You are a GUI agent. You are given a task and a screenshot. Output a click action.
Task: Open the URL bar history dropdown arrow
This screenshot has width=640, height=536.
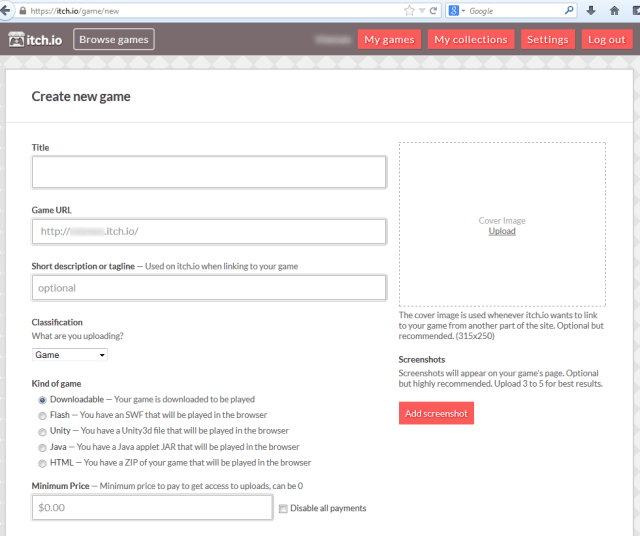coord(421,10)
